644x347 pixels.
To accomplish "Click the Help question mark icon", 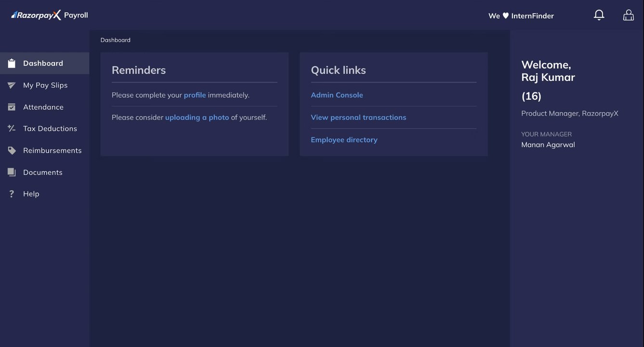I will [x=12, y=194].
